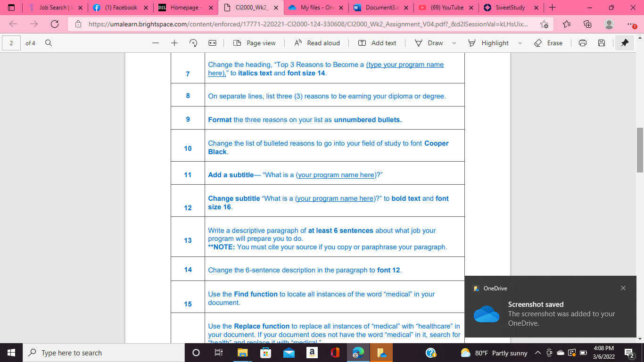Open a new browser tab

point(553,8)
